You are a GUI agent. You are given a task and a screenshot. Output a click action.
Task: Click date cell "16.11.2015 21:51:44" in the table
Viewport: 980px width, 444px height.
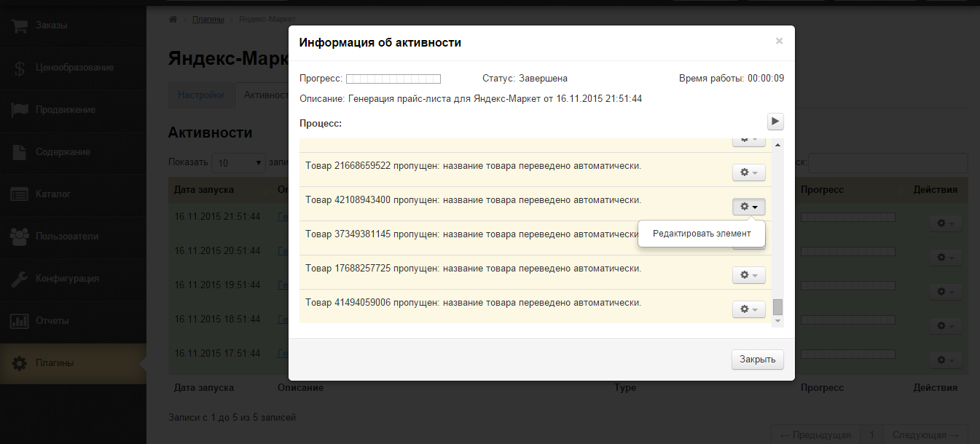point(217,217)
